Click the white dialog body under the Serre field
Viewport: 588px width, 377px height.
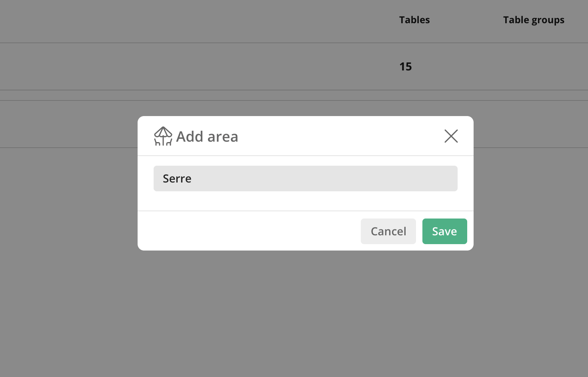305,201
